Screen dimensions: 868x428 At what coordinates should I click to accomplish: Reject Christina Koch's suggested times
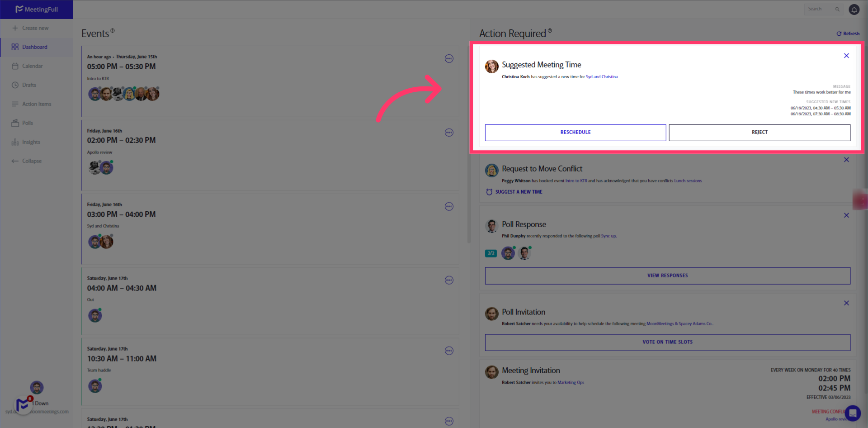759,132
